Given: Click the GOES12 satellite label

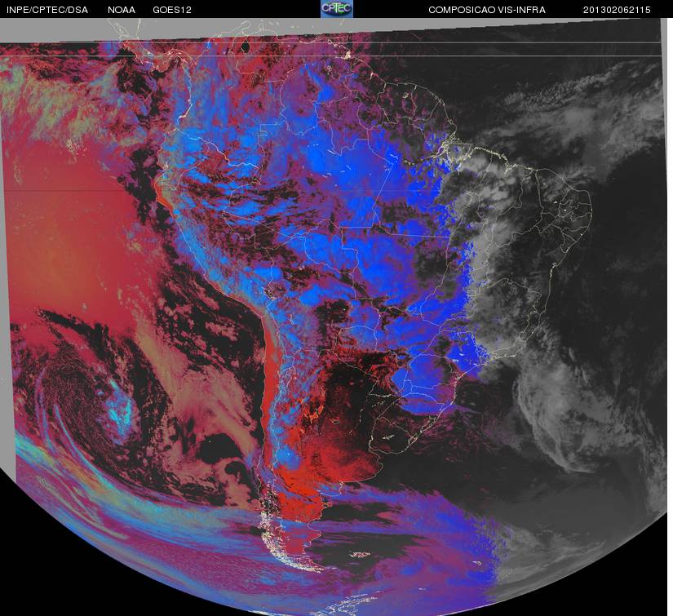Looking at the screenshot, I should click(172, 10).
